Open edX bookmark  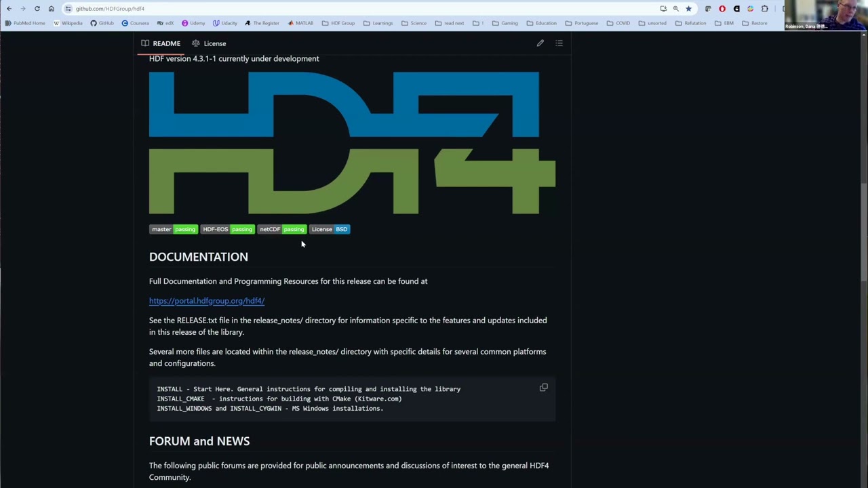click(x=165, y=23)
